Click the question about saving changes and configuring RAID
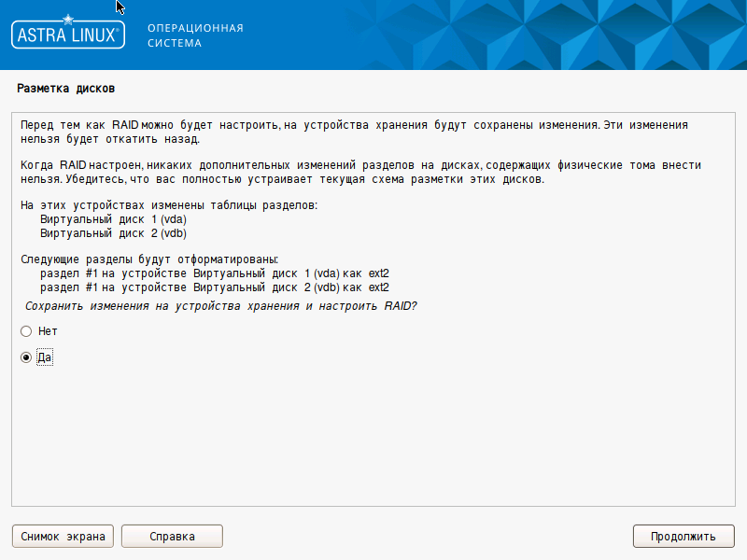747x560 pixels. tap(220, 306)
